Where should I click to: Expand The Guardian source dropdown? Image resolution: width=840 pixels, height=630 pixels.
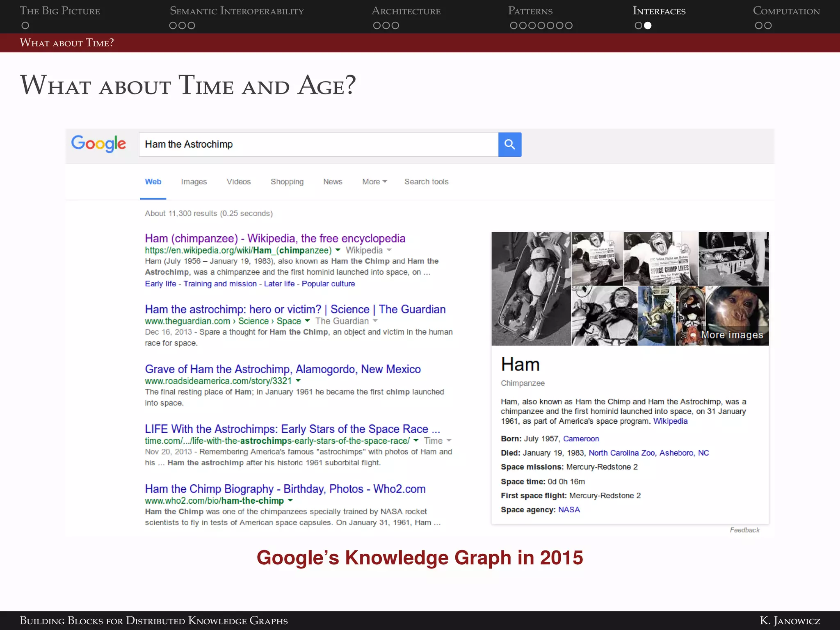click(x=346, y=321)
